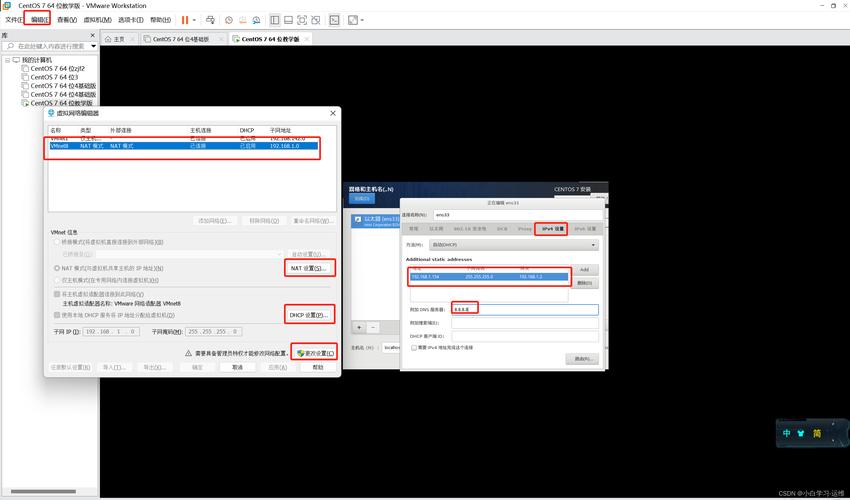
Task: Click the full screen mode toolbar icon
Action: point(302,20)
